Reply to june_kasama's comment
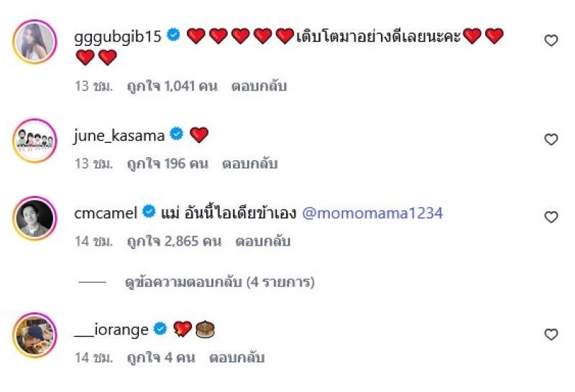Screen dimensions: 575x392 (x=249, y=164)
